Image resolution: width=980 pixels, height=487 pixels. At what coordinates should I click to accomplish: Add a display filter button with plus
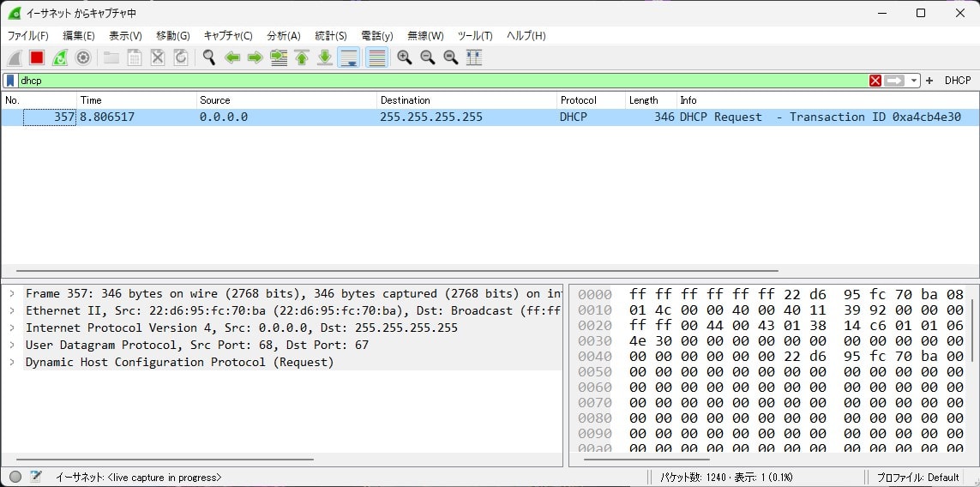929,81
